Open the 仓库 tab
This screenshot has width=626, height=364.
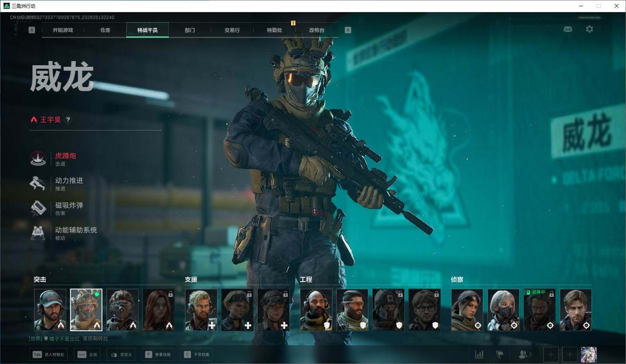[105, 30]
